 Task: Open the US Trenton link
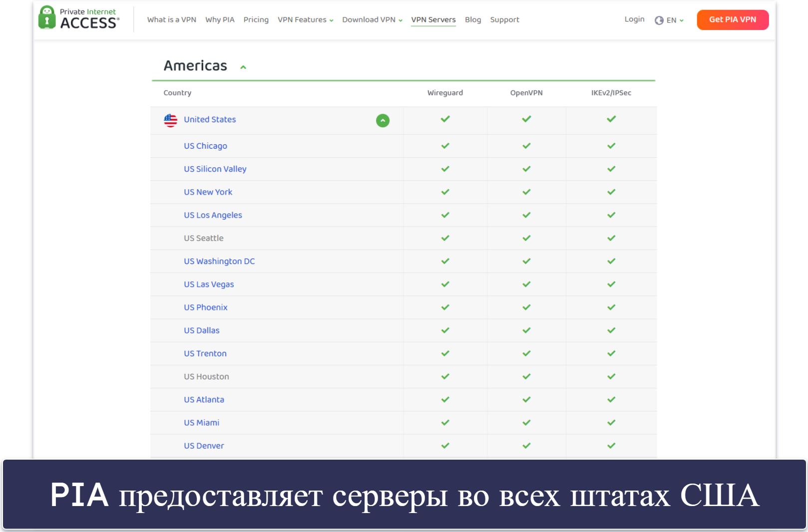[205, 353]
